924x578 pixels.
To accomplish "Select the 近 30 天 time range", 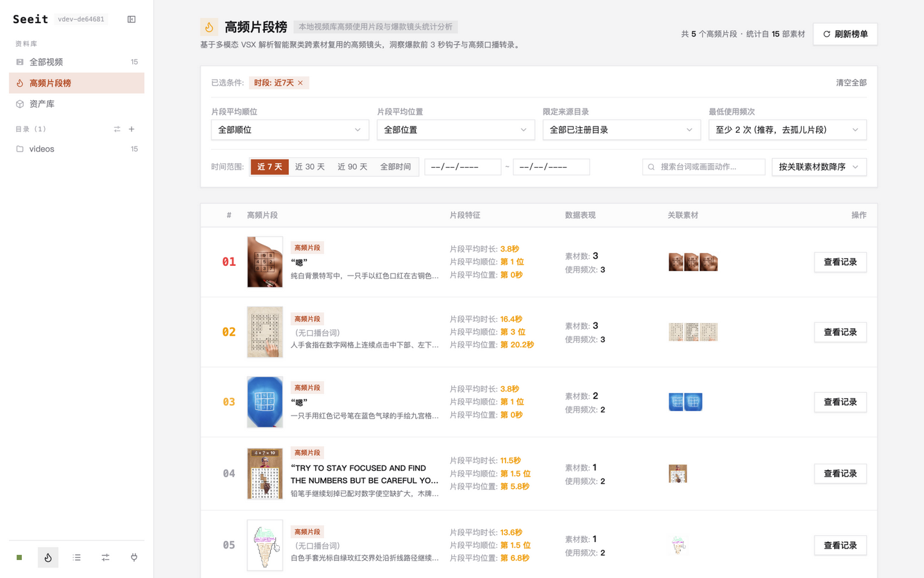I will tap(310, 167).
